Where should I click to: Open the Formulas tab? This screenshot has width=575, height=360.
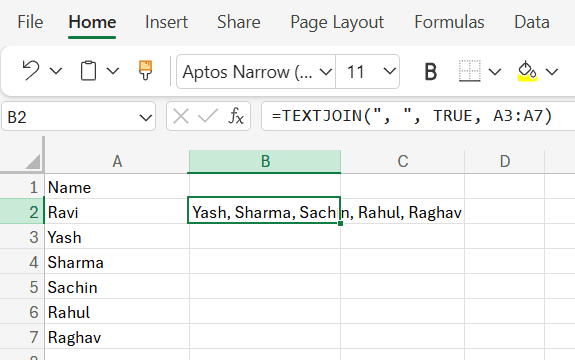[x=449, y=22]
